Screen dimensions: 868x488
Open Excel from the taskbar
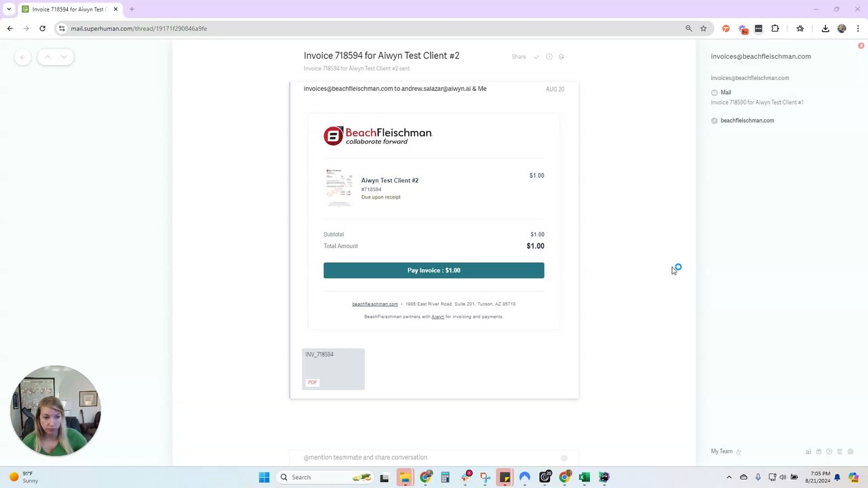coord(585,477)
